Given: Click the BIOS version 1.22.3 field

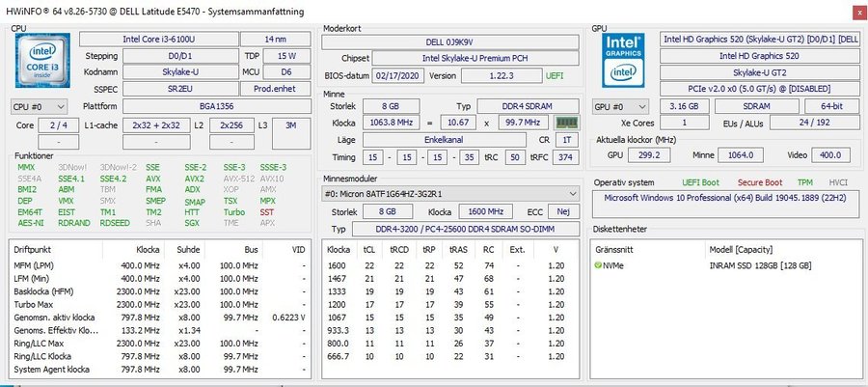Looking at the screenshot, I should pyautogui.click(x=502, y=76).
